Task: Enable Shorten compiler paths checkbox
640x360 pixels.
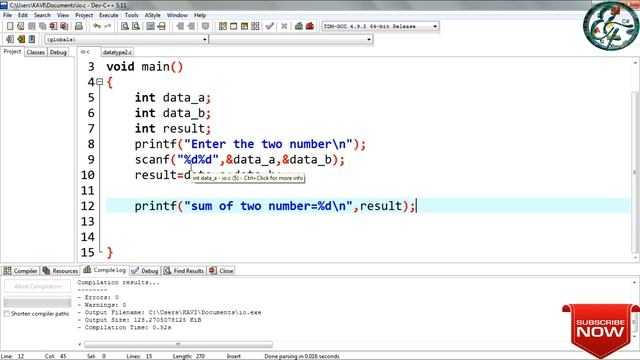Action: (x=7, y=313)
